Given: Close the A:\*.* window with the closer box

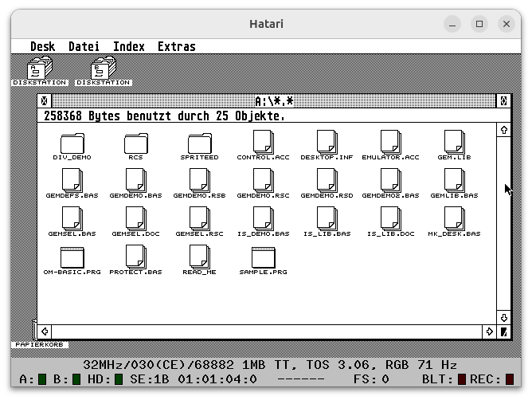Looking at the screenshot, I should click(45, 101).
